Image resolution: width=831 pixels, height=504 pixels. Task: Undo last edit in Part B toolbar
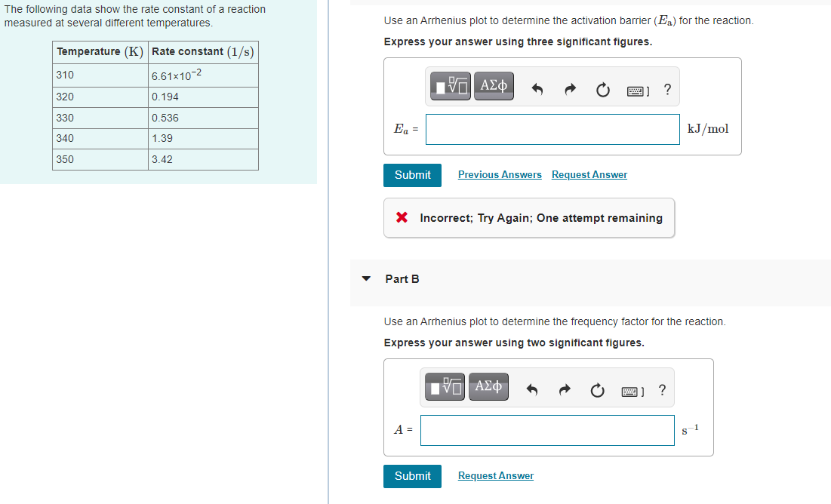pos(532,390)
